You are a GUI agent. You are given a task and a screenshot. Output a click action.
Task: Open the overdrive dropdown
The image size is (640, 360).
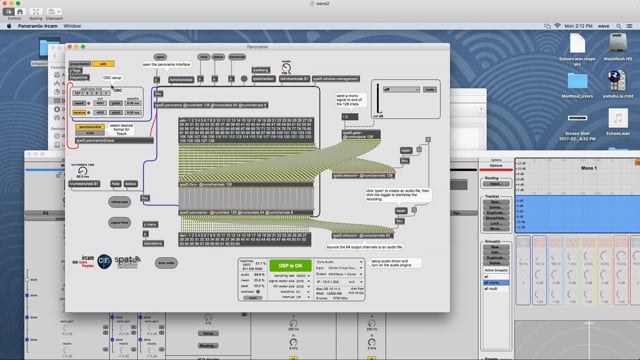[x=302, y=292]
